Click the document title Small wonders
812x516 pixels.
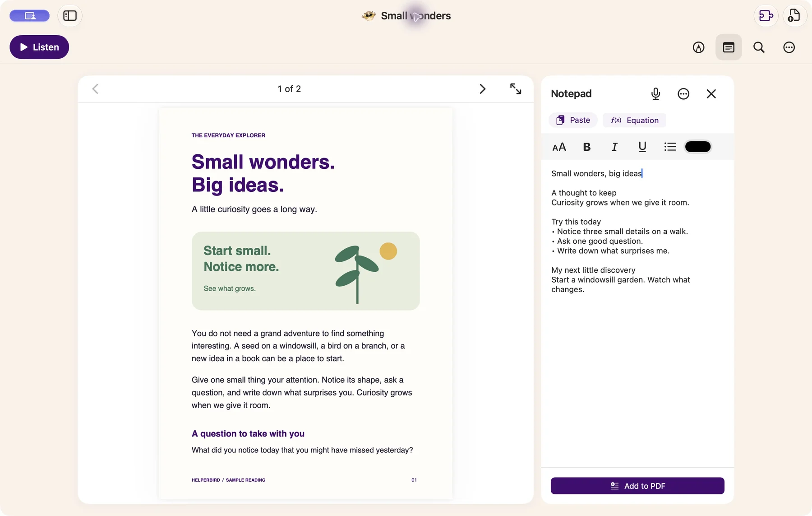tap(415, 16)
